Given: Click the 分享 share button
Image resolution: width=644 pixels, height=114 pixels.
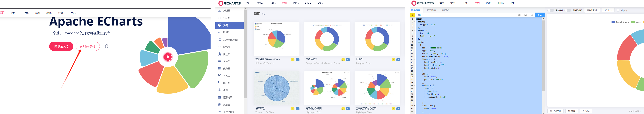Looking at the screenshot, I should 586,111.
